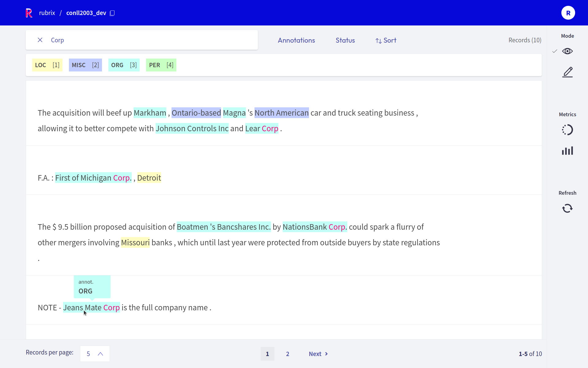Refresh the records list

pyautogui.click(x=567, y=208)
